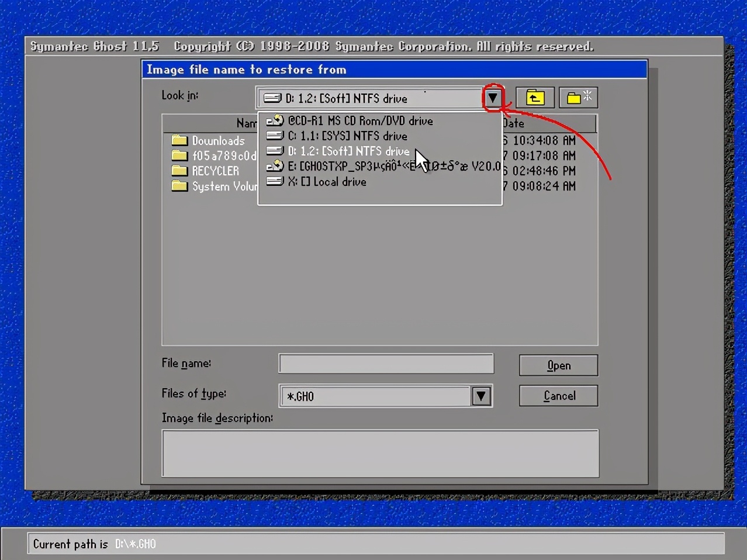Click the Downloads folder icon
This screenshot has width=747, height=560.
coord(179,140)
